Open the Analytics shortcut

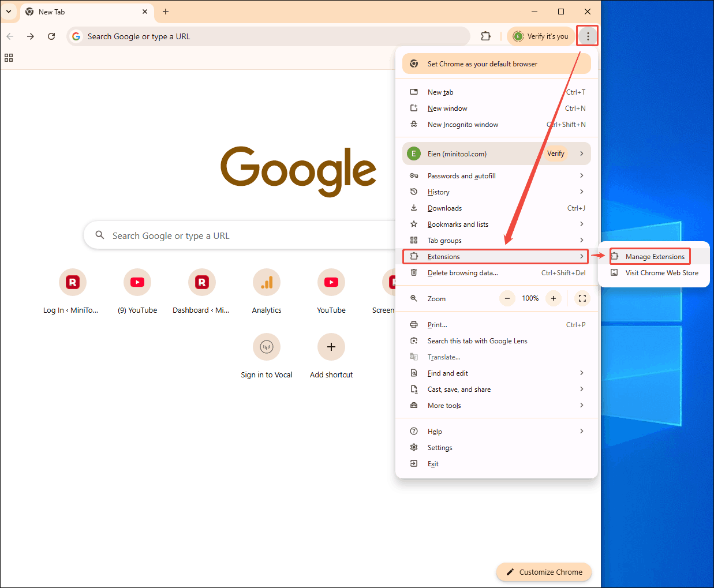266,282
